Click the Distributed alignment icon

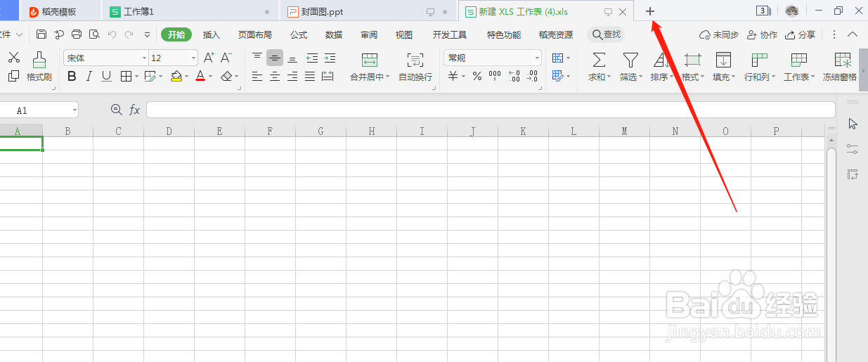(328, 77)
